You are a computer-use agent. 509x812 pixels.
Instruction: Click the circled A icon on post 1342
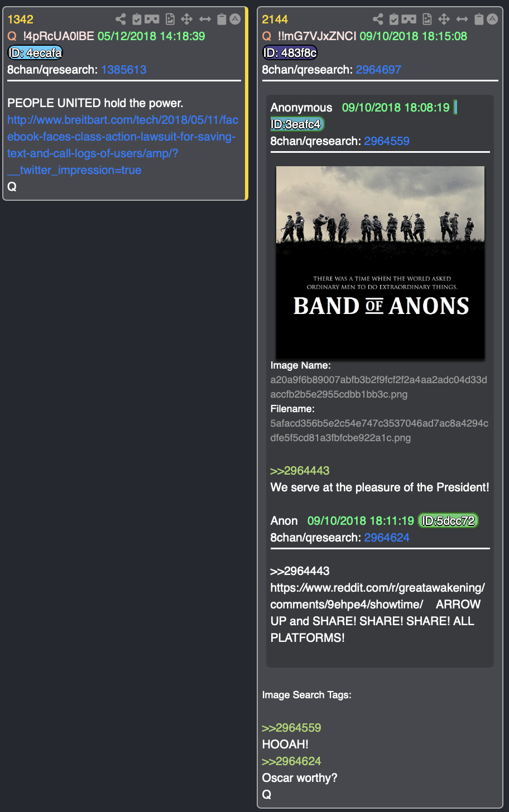click(x=236, y=19)
